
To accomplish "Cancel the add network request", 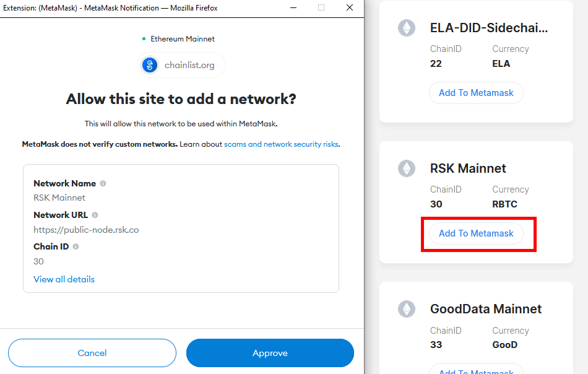I will [x=92, y=352].
